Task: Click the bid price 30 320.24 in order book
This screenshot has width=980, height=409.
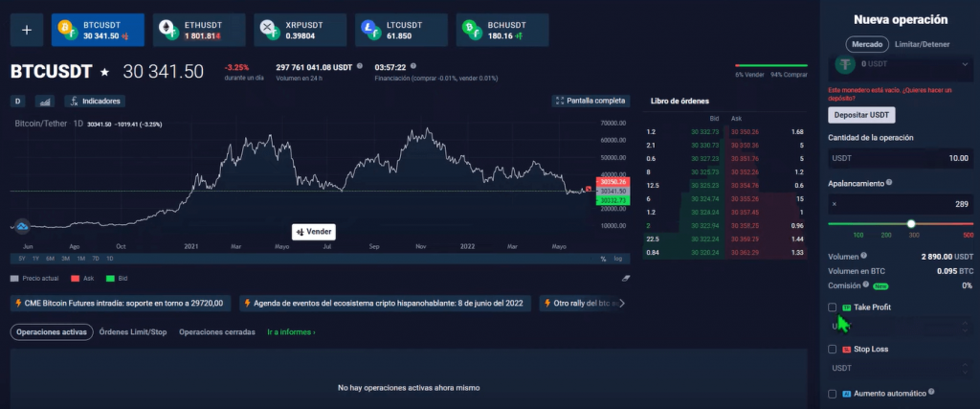Action: pos(705,252)
